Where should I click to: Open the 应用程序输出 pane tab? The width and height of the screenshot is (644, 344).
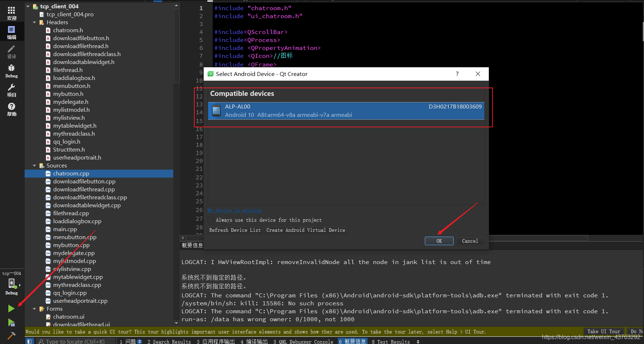pyautogui.click(x=216, y=341)
